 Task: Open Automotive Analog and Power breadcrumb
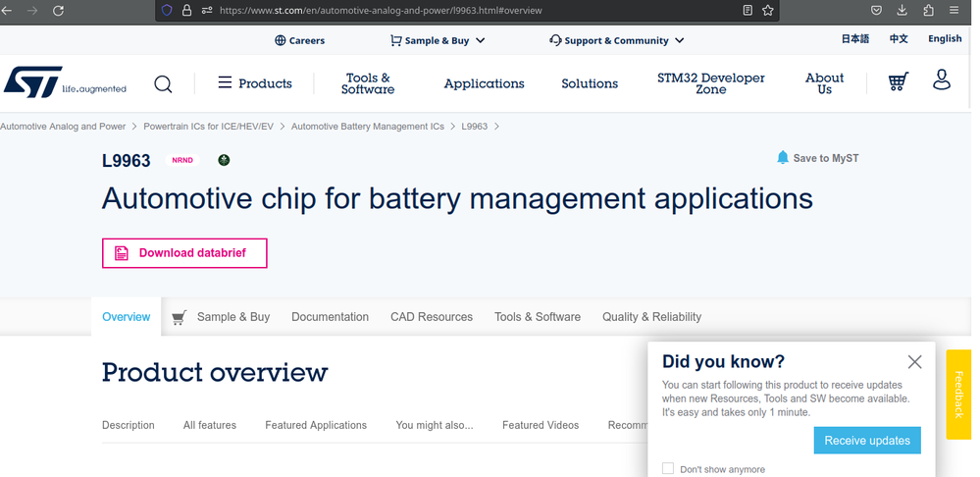pos(63,127)
